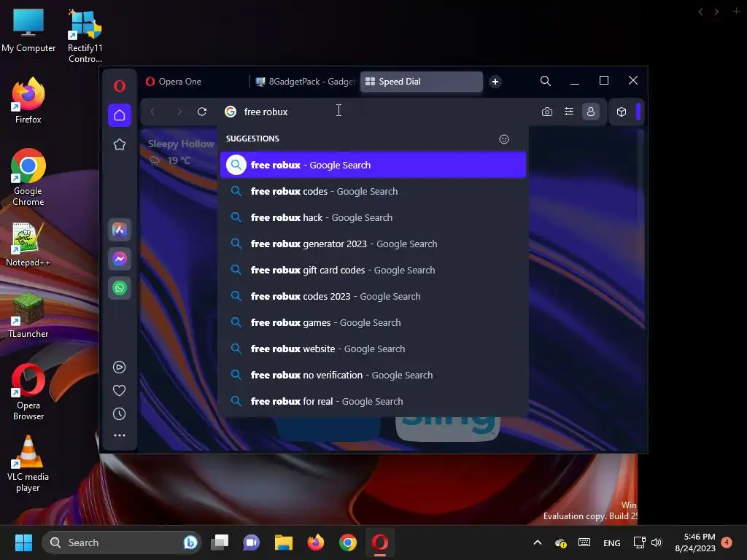Open the clock and date 5:46 PM
747x560 pixels.
tap(695, 542)
